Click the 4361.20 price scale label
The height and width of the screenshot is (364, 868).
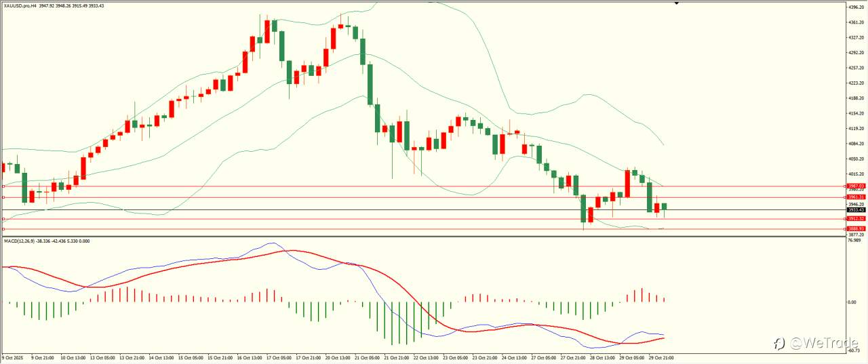tap(855, 22)
